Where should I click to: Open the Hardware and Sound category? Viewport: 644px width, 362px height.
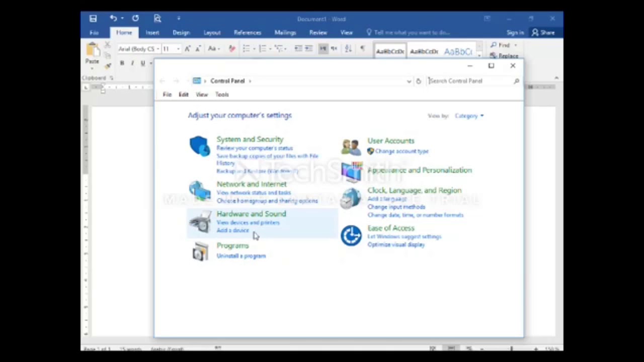coord(251,214)
